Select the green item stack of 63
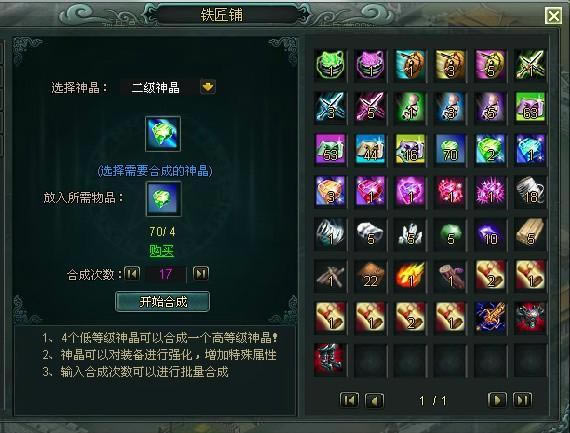570x433 pixels. coord(530,107)
